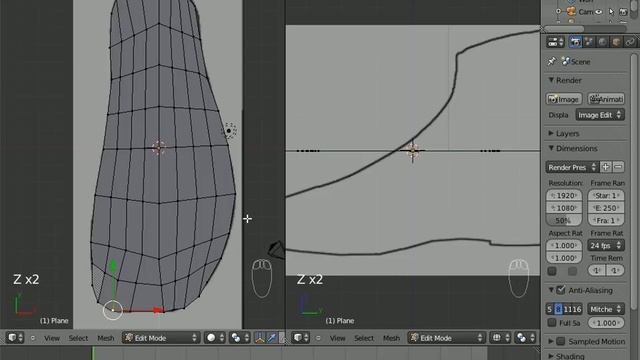Screen dimensions: 640x360
Task: Open 24 fps frame rate dropdown
Action: [606, 245]
